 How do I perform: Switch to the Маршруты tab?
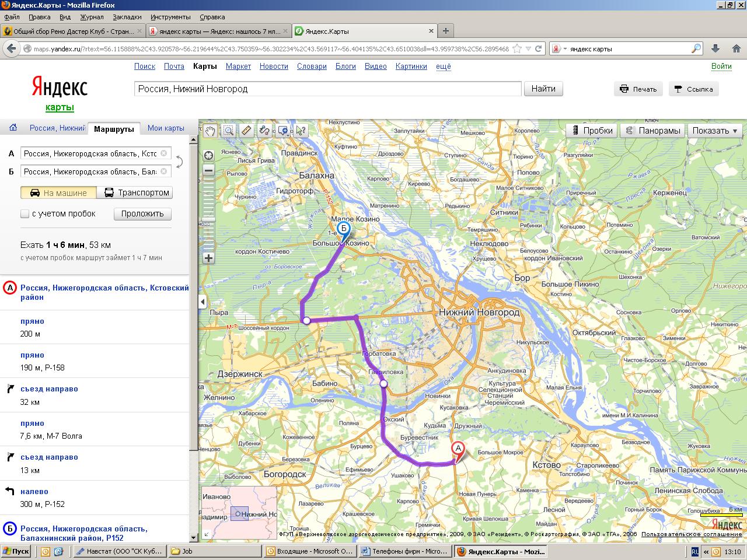tap(114, 129)
